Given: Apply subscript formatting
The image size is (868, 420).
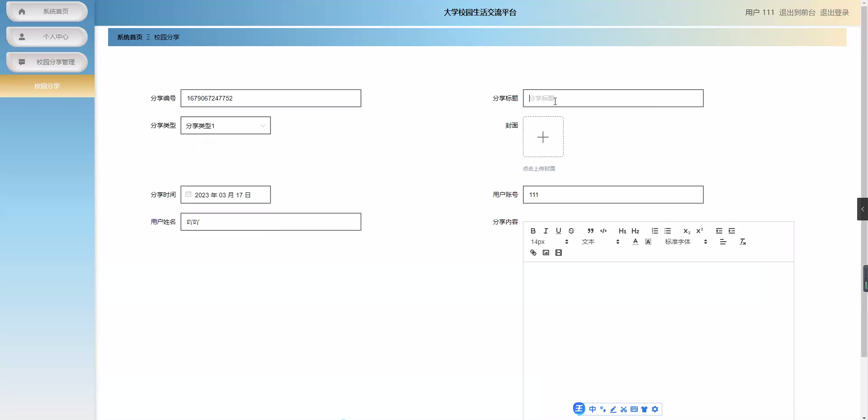Looking at the screenshot, I should [687, 231].
